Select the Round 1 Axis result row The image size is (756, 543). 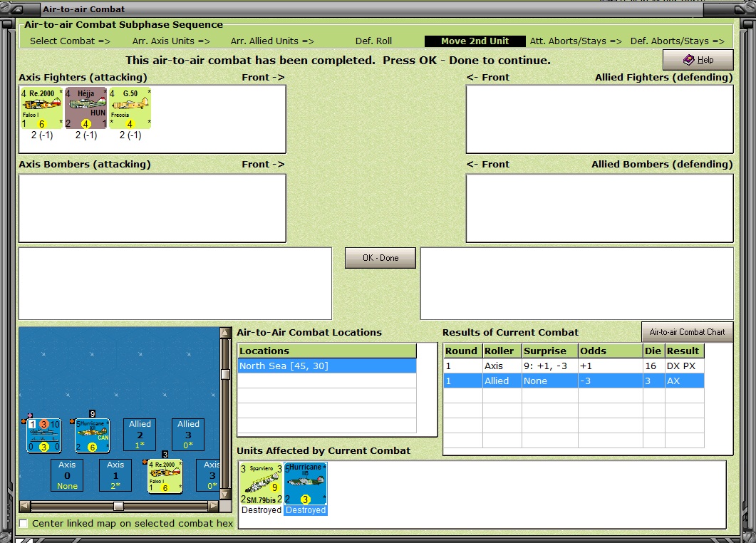574,366
